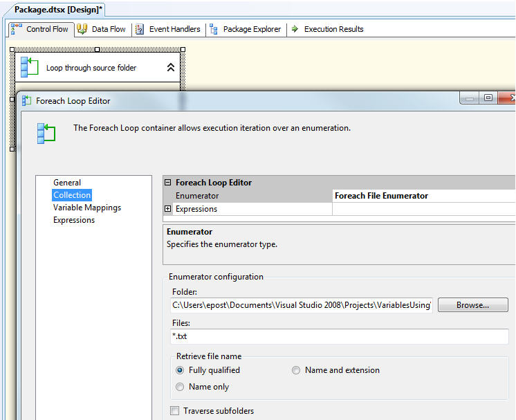Select the Name and extension option
The width and height of the screenshot is (516, 420).
pyautogui.click(x=296, y=370)
